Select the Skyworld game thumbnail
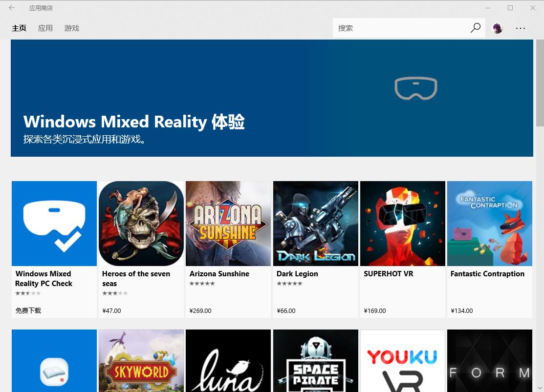Image resolution: width=544 pixels, height=392 pixels. [141, 361]
